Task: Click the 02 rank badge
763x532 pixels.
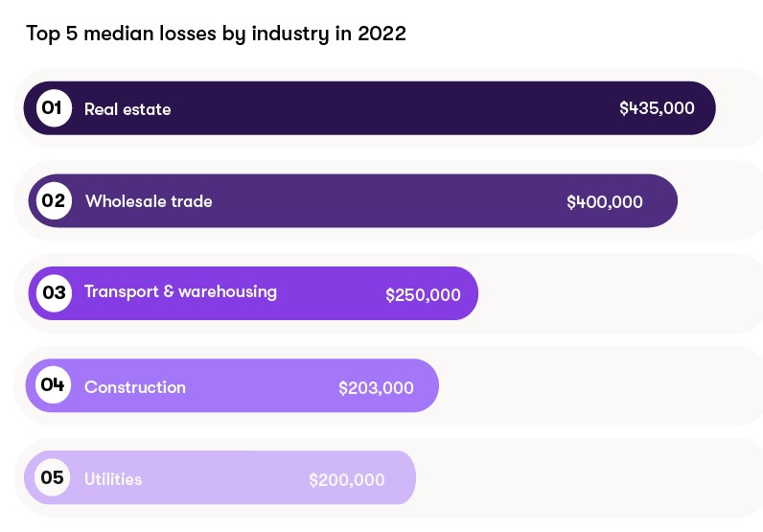Action: point(54,201)
